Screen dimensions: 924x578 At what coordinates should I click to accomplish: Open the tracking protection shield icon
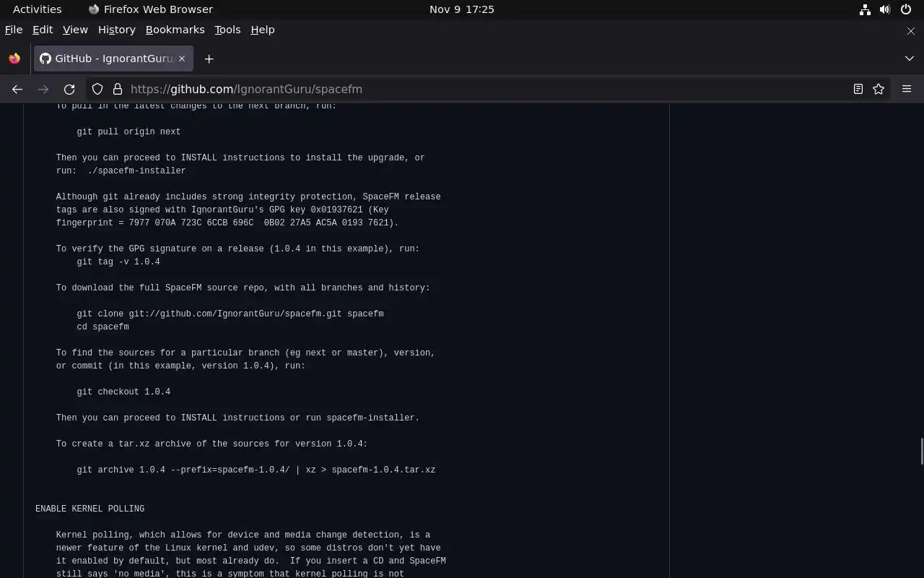coord(97,89)
